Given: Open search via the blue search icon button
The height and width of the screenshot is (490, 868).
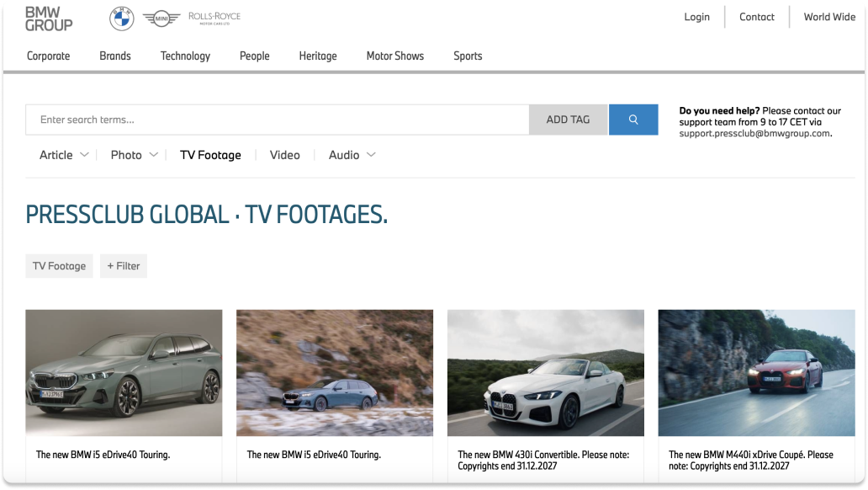Looking at the screenshot, I should (632, 119).
